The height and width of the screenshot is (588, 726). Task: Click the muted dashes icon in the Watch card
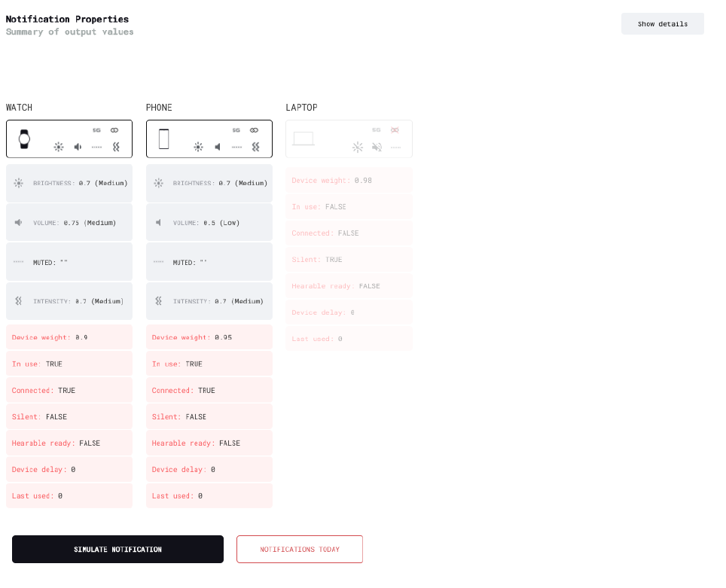point(96,148)
